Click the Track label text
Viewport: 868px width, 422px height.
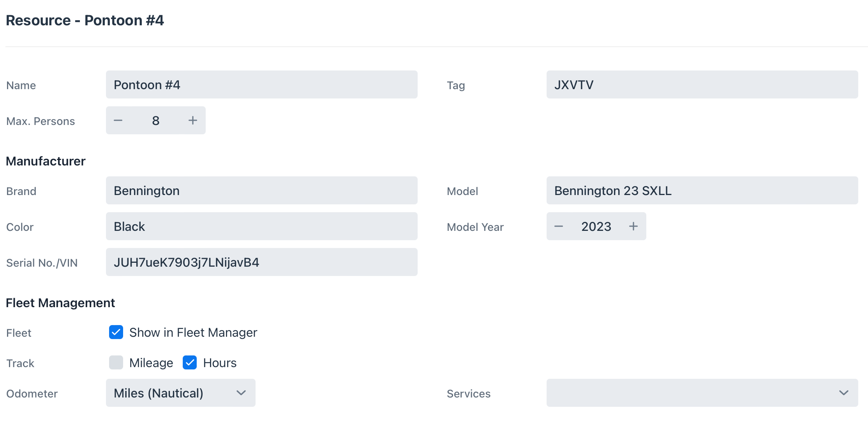click(20, 363)
